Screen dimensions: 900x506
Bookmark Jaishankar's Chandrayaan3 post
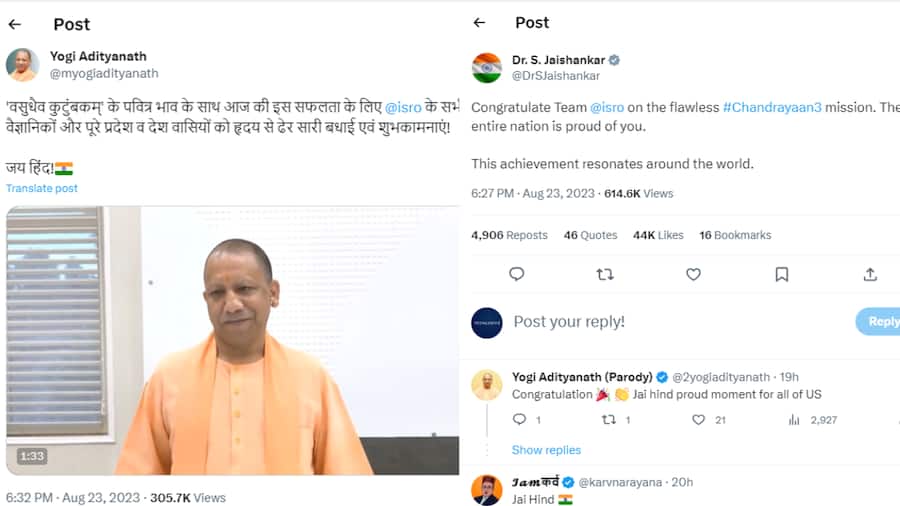[781, 274]
